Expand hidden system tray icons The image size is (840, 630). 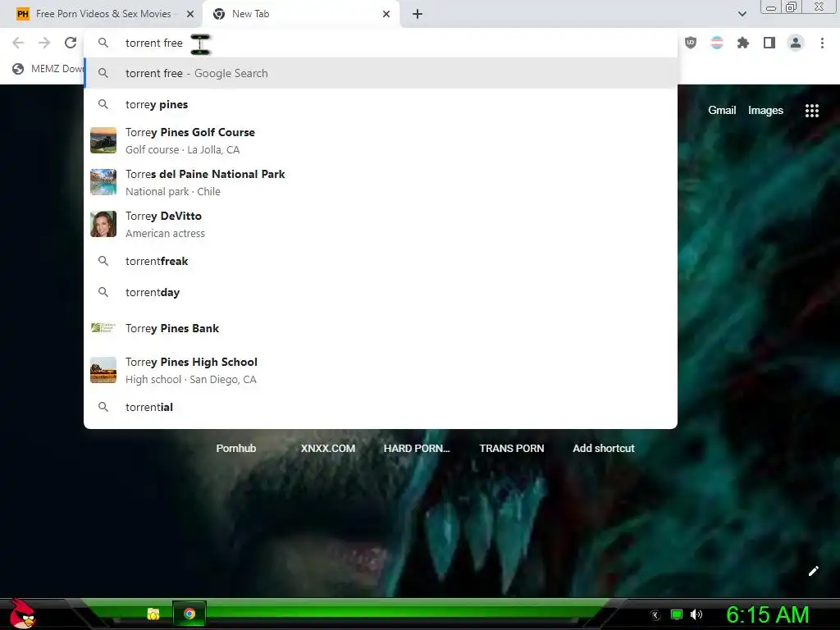click(x=655, y=615)
